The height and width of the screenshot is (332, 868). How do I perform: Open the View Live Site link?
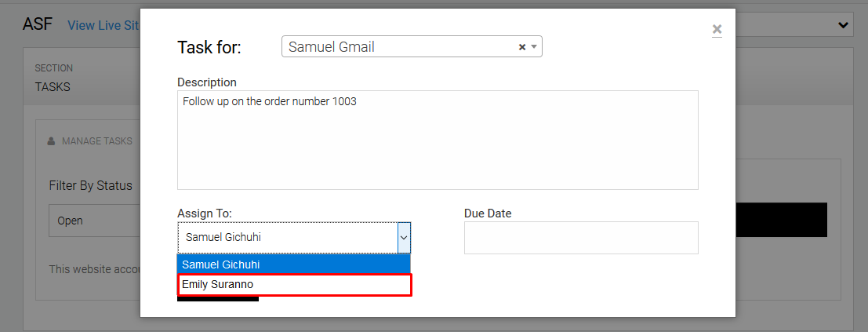pyautogui.click(x=103, y=25)
